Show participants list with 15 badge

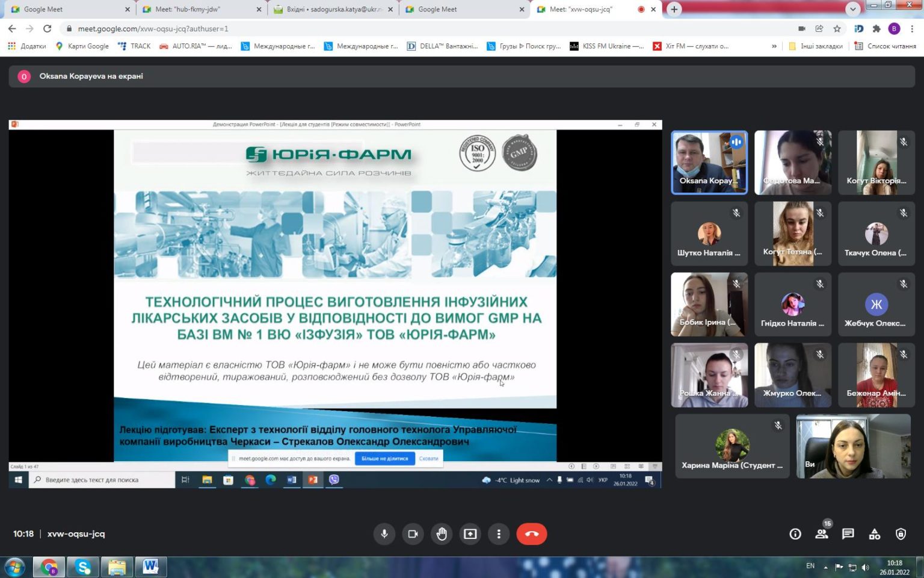822,533
